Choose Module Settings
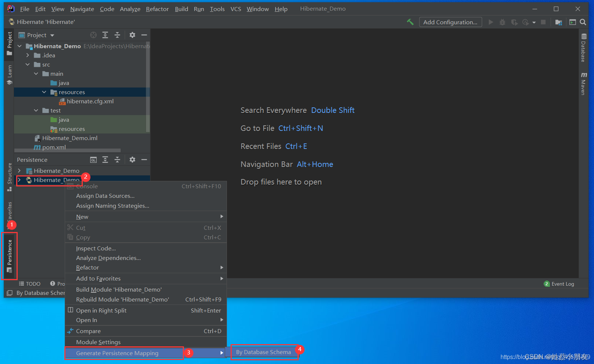Screen dimensions: 594x364 point(146,342)
